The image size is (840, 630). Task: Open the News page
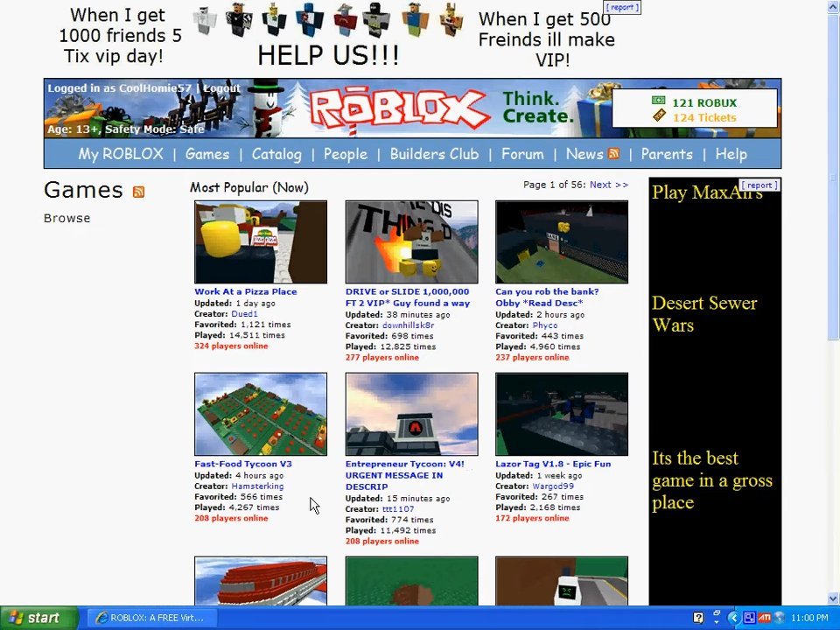click(584, 154)
